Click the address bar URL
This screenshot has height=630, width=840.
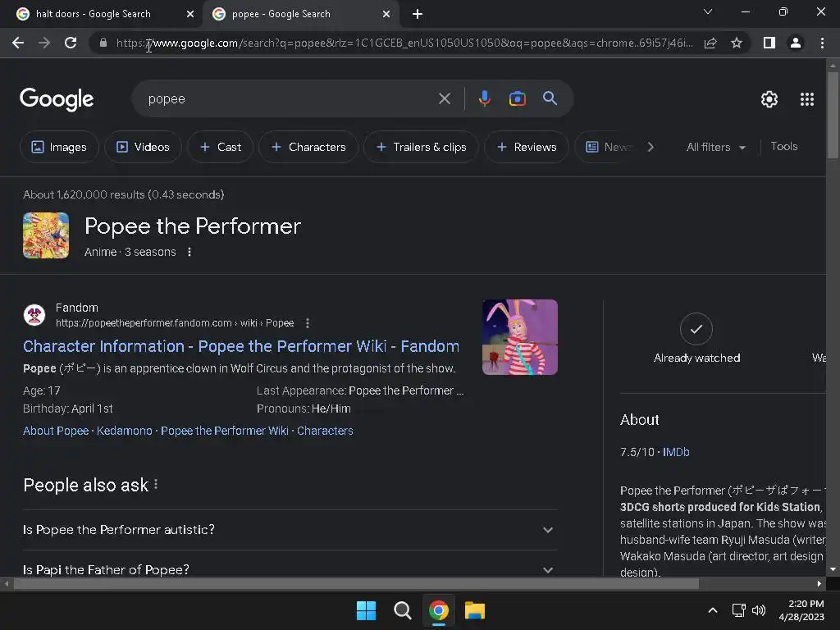point(404,43)
